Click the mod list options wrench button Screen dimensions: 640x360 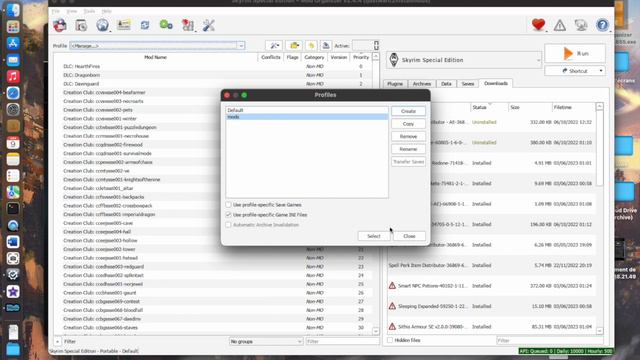click(274, 46)
